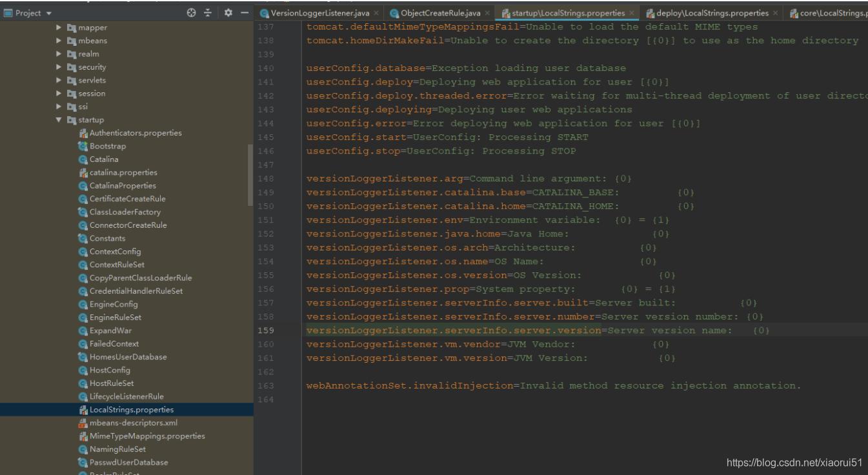Click the locate/scroll from source icon
Screen dimensions: 868x475
(x=192, y=13)
